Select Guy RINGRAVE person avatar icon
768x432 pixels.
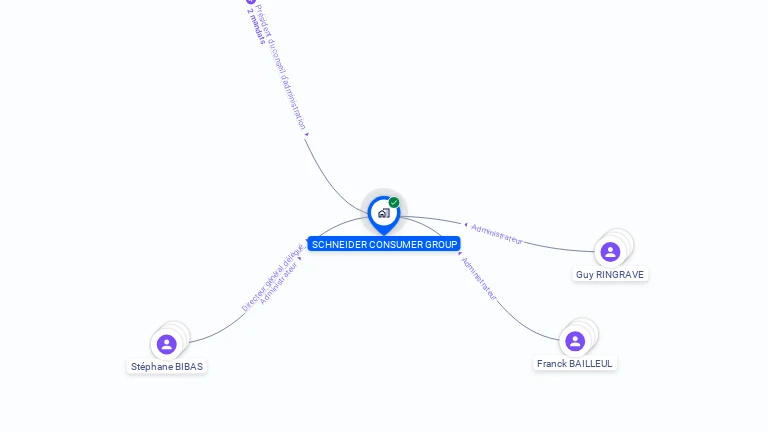point(610,252)
